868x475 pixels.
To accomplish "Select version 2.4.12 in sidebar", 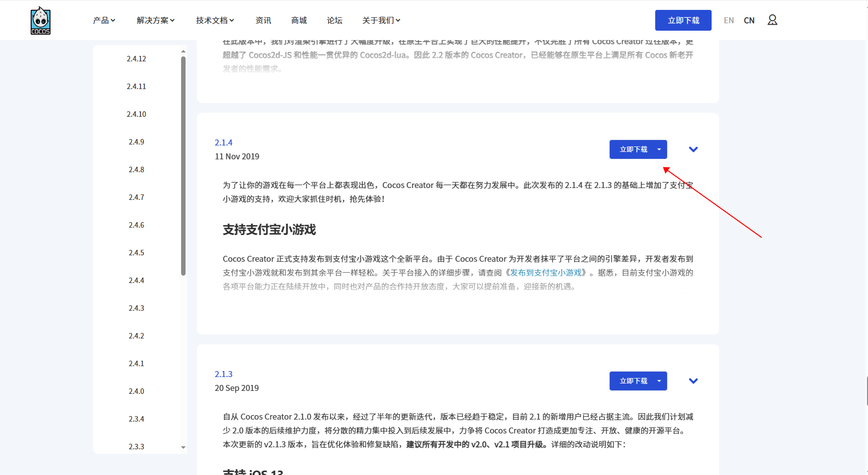I will (137, 58).
